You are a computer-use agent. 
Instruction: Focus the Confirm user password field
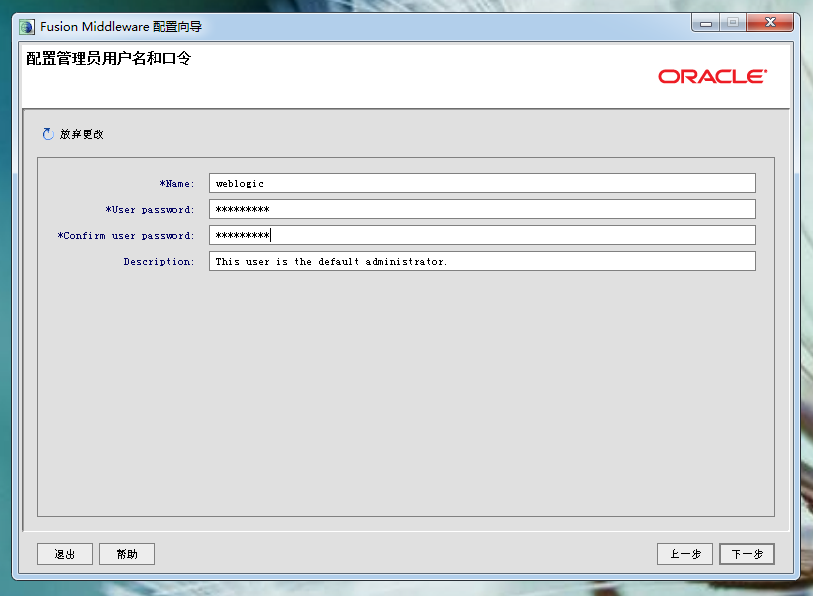pyautogui.click(x=482, y=235)
